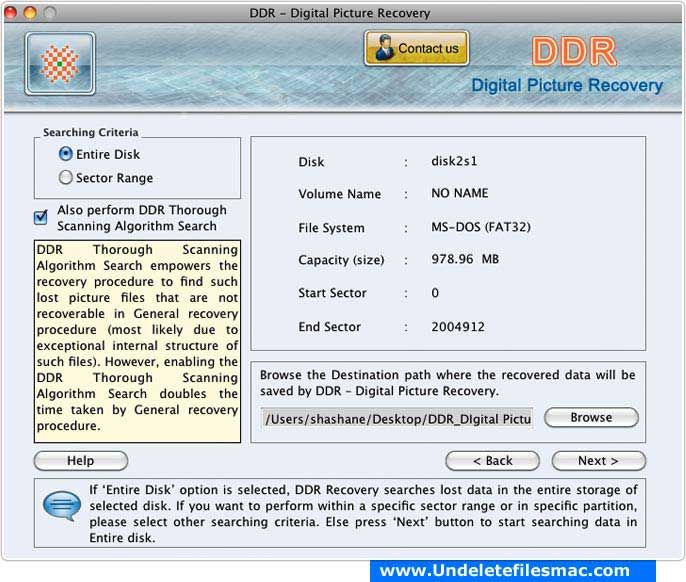Click the window title DDR - Digital Picture Recovery
686x582 pixels.
point(340,13)
